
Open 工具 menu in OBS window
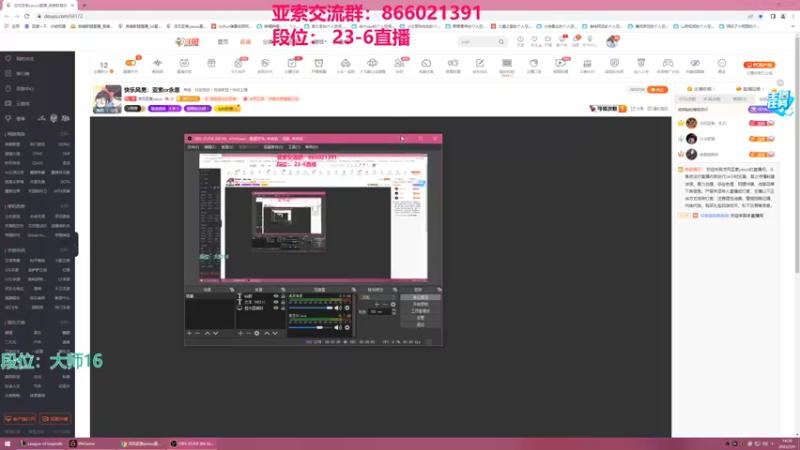coord(294,147)
